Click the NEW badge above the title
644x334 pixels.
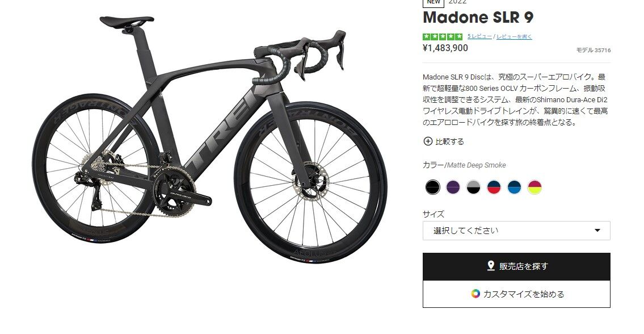[x=433, y=2]
